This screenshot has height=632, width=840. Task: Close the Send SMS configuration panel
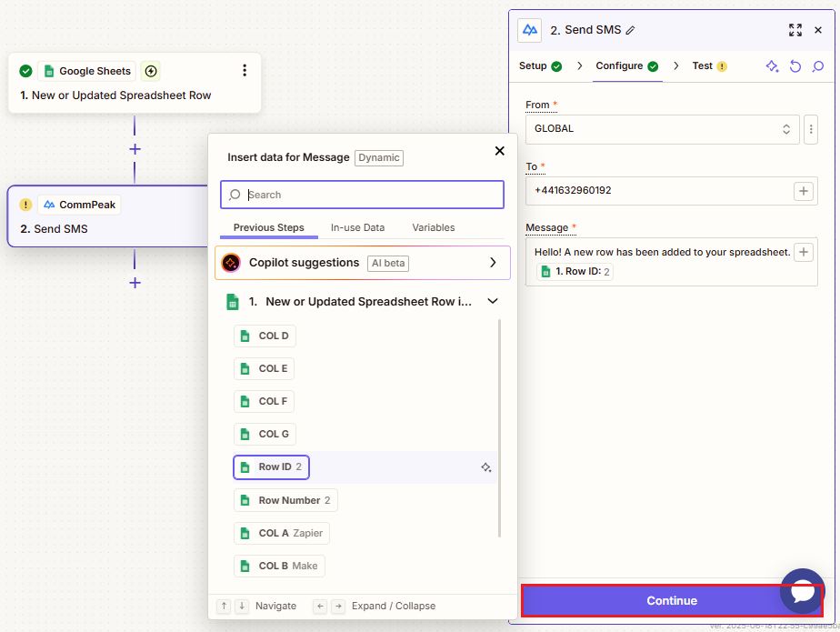[x=818, y=30]
